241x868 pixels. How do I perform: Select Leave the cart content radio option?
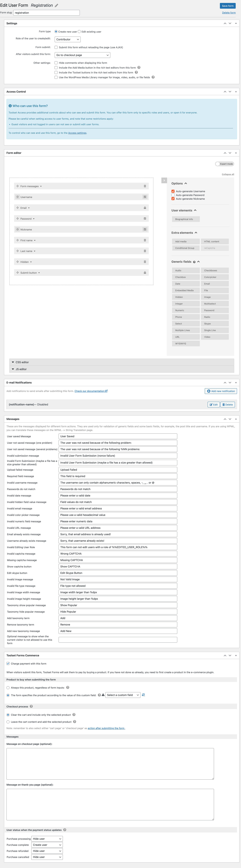click(x=8, y=722)
